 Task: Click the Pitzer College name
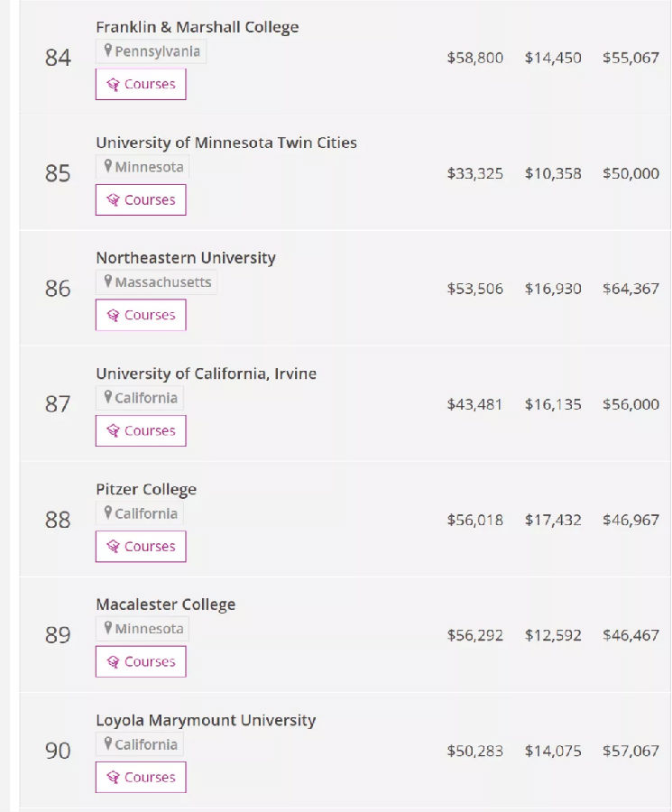coord(146,489)
